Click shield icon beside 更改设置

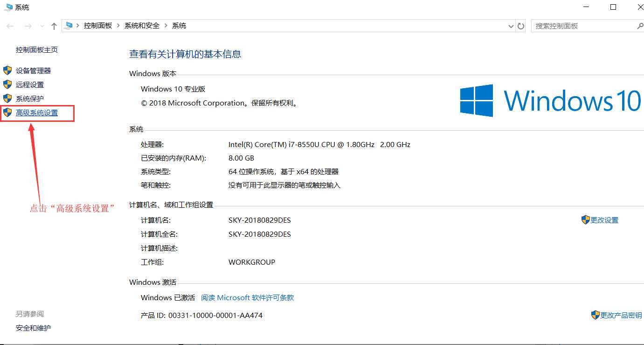pos(586,220)
